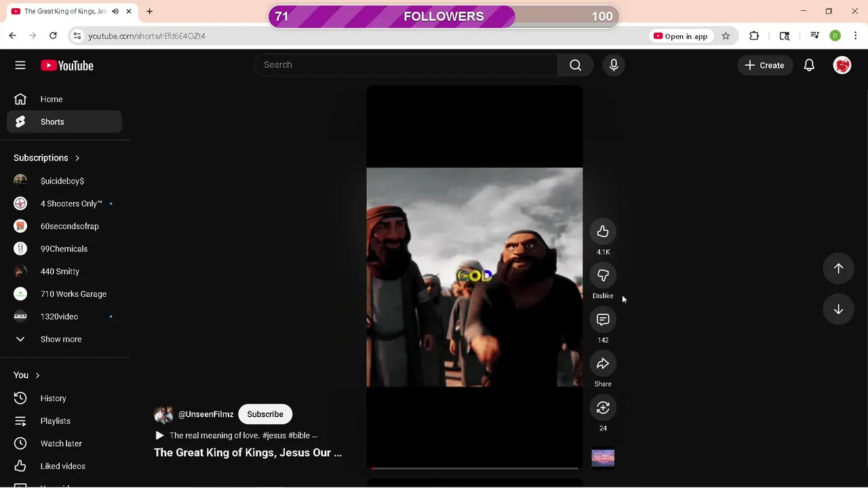
Task: Click the Create button
Action: [x=764, y=65]
